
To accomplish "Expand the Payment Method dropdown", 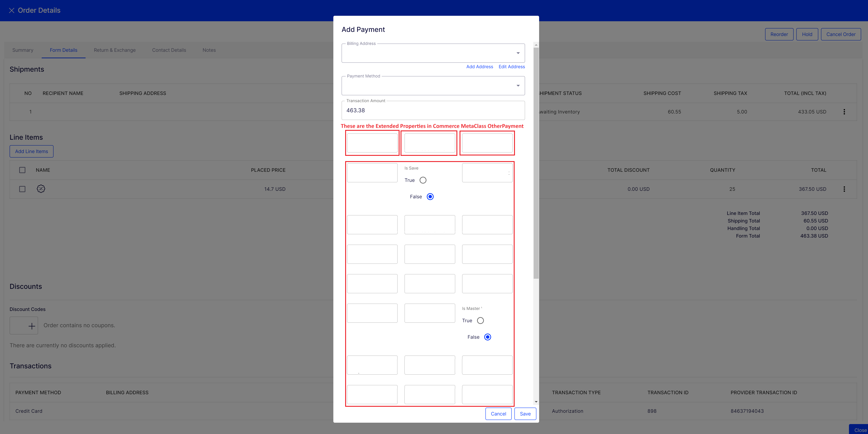I will [x=518, y=86].
